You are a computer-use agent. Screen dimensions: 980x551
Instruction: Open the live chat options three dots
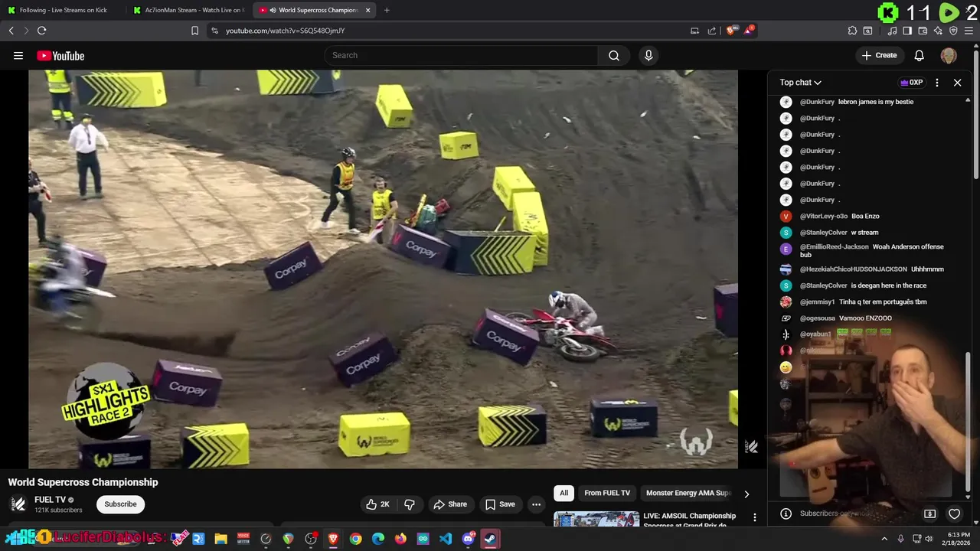(x=937, y=83)
